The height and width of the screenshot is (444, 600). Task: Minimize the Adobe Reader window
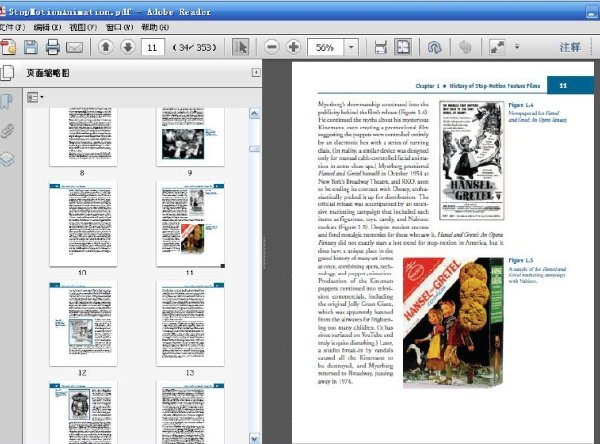(x=592, y=12)
